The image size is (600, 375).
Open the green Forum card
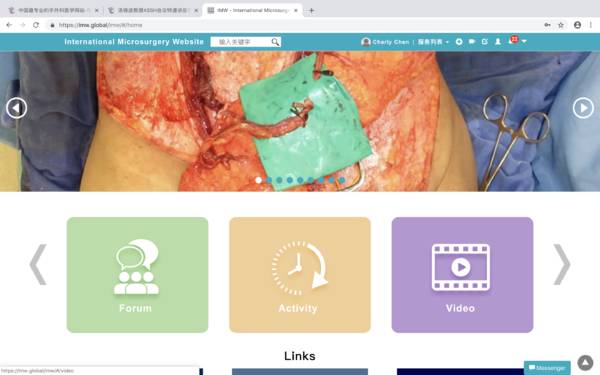point(137,275)
